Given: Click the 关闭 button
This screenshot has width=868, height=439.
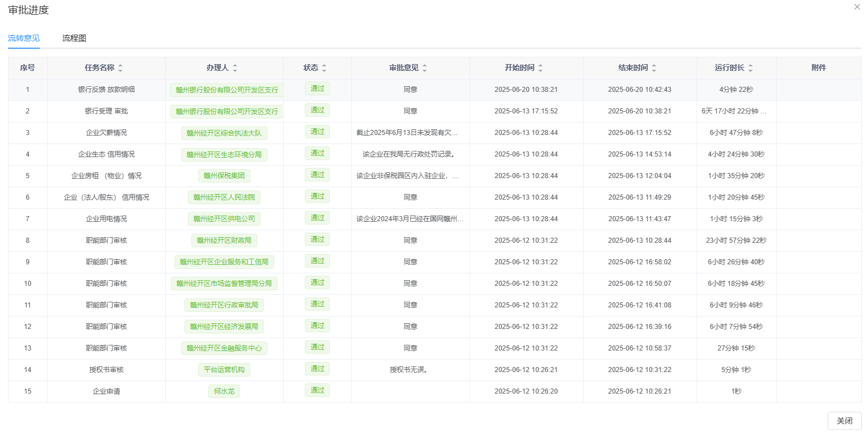Looking at the screenshot, I should (x=844, y=421).
